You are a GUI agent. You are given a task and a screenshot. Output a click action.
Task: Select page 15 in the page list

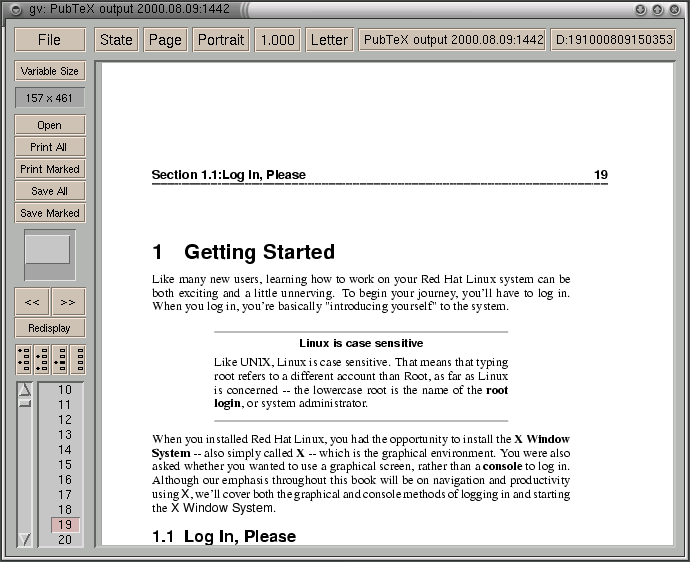point(65,465)
